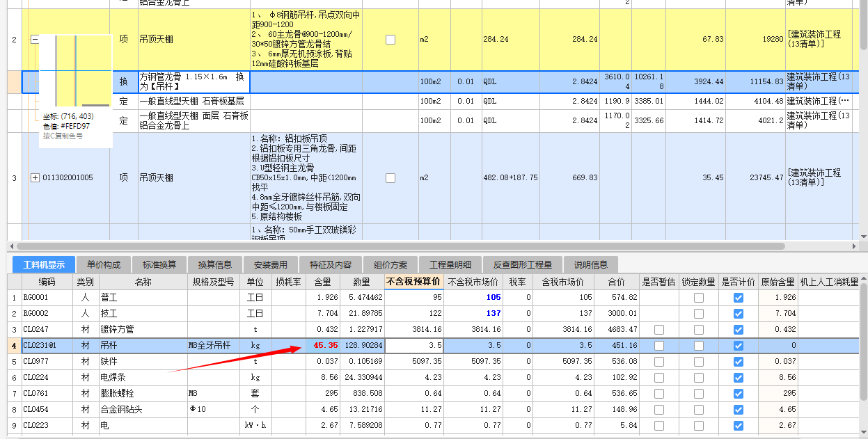Click the 膨胀螺栓 name cell
868x439 pixels.
click(x=143, y=394)
